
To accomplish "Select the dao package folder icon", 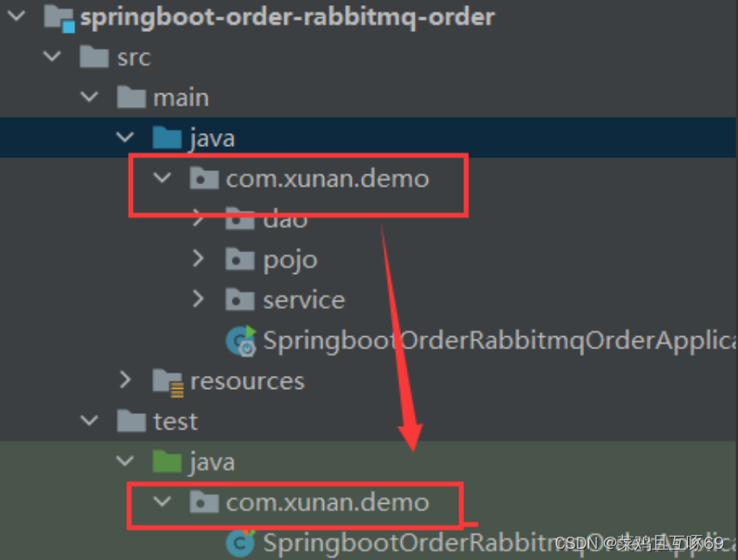I will tap(239, 219).
